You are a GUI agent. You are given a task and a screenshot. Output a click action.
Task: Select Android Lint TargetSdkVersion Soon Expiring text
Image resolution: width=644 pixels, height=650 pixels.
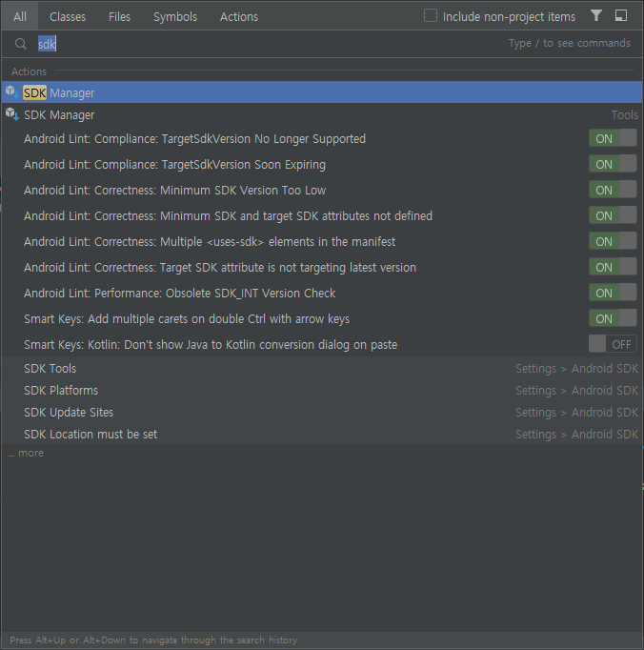[x=174, y=165]
